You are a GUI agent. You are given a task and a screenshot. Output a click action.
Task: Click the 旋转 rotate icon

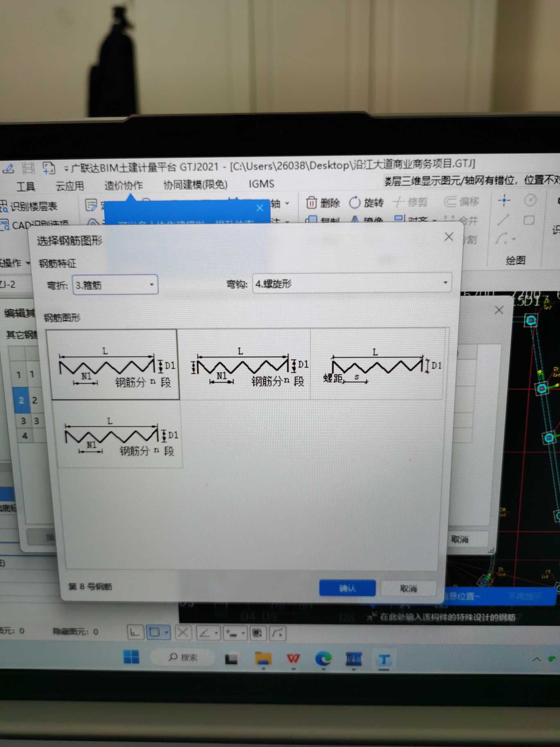[355, 202]
